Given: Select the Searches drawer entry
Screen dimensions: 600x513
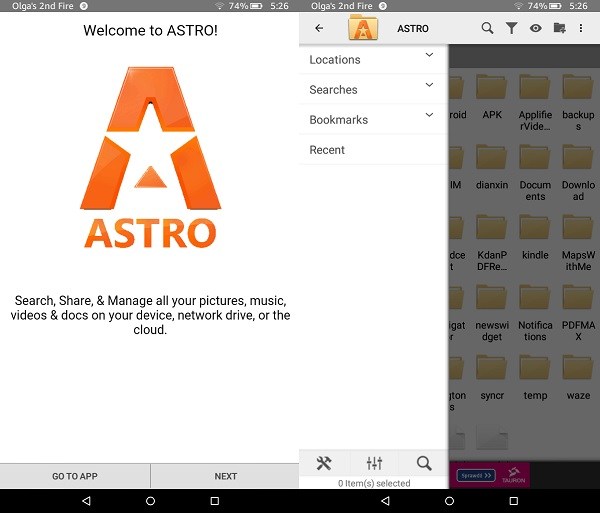Looking at the screenshot, I should tap(373, 90).
